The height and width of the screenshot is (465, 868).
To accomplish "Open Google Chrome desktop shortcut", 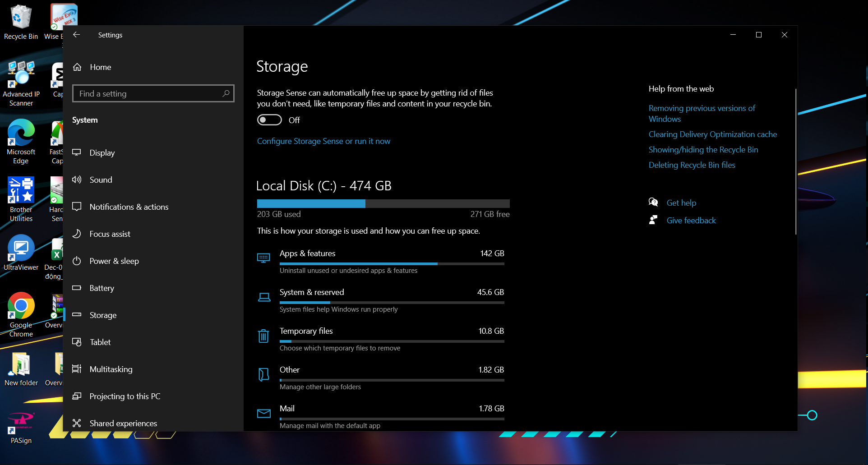I will point(21,315).
